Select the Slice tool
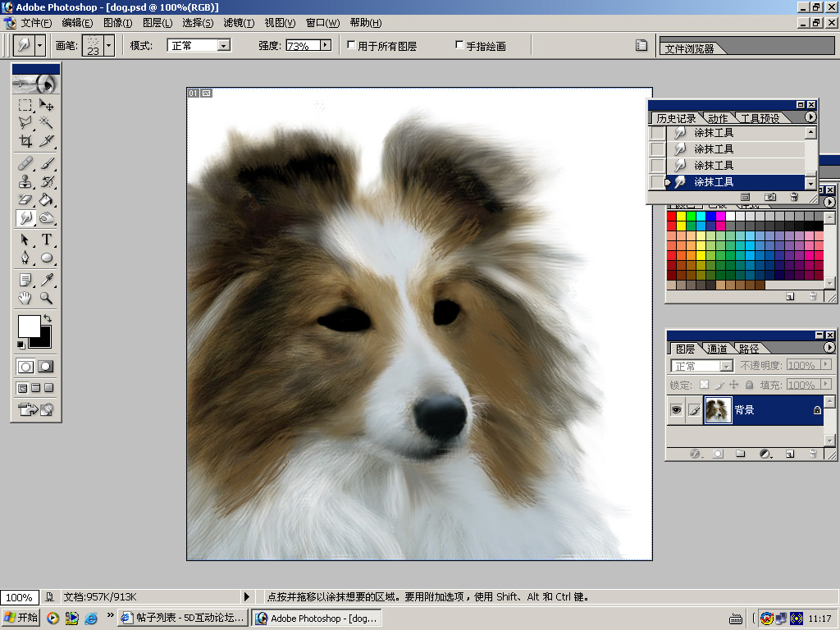 [47, 141]
